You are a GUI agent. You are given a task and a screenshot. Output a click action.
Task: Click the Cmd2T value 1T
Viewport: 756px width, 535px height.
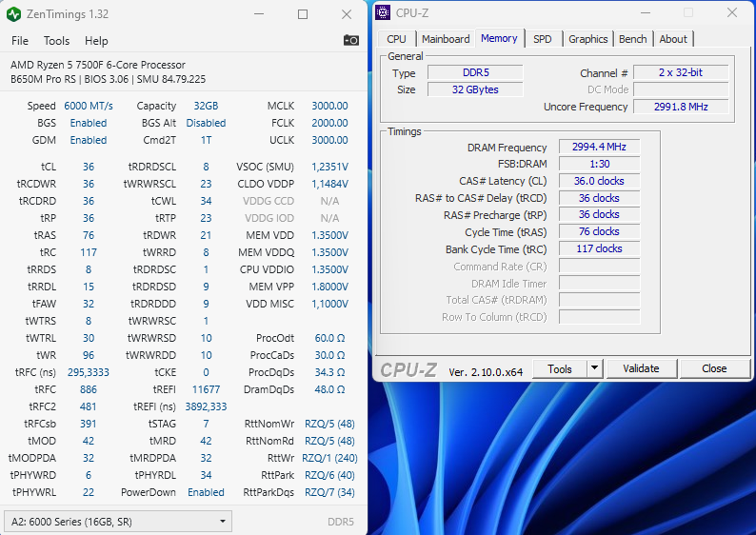tap(206, 140)
